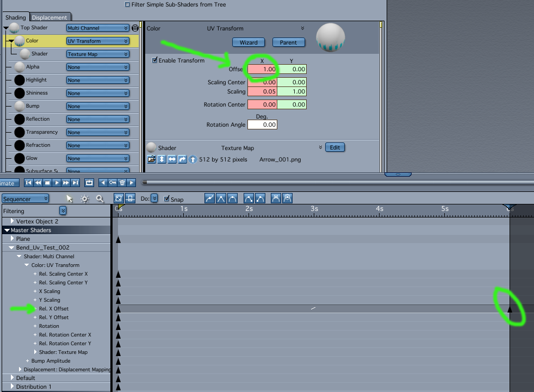
Task: Click the key icon in the playback toolbar
Action: click(x=111, y=183)
